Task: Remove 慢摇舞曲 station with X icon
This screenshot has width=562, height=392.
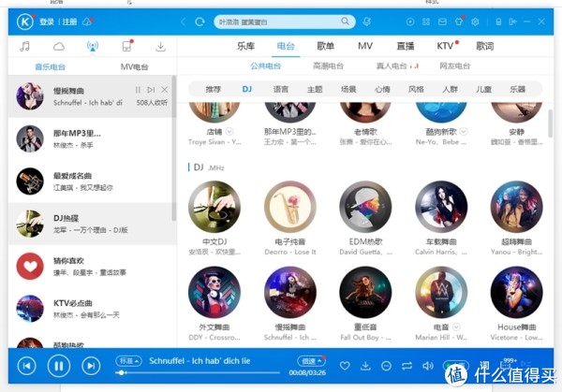Action: click(165, 90)
